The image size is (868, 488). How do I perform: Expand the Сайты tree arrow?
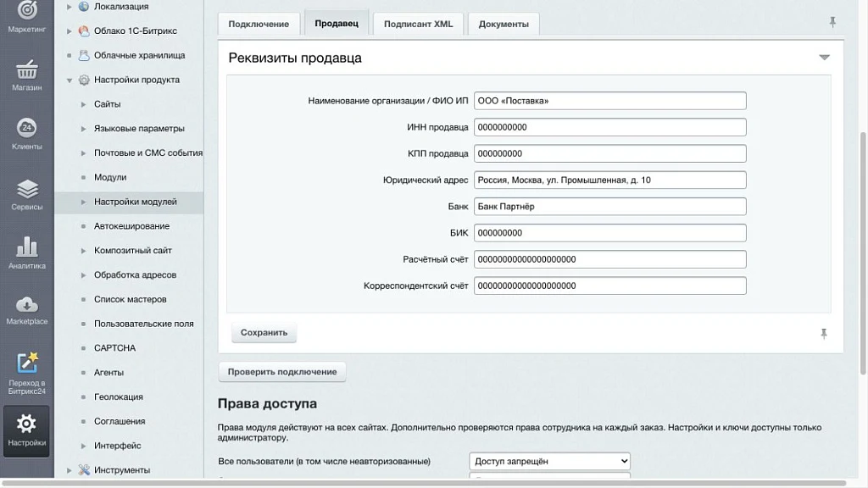[x=84, y=104]
